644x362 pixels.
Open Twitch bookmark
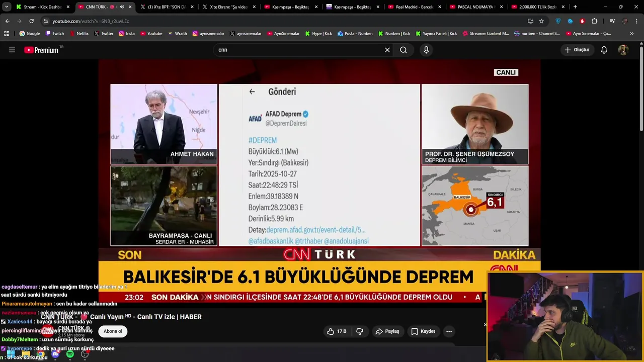pyautogui.click(x=55, y=34)
